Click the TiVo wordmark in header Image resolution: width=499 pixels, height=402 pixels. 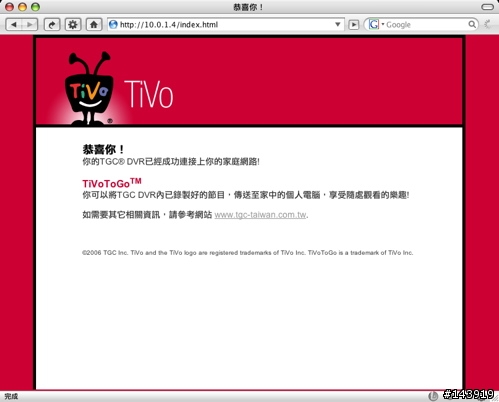click(149, 94)
